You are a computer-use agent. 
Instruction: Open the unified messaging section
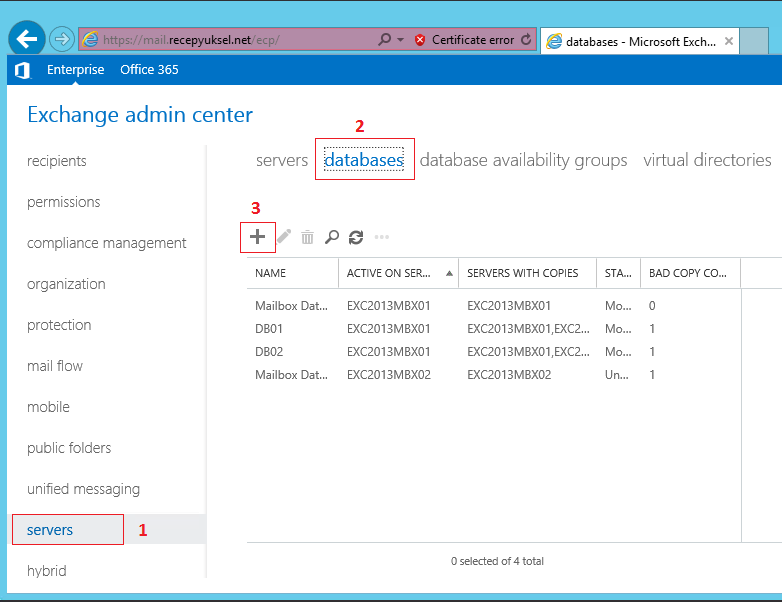(x=84, y=489)
